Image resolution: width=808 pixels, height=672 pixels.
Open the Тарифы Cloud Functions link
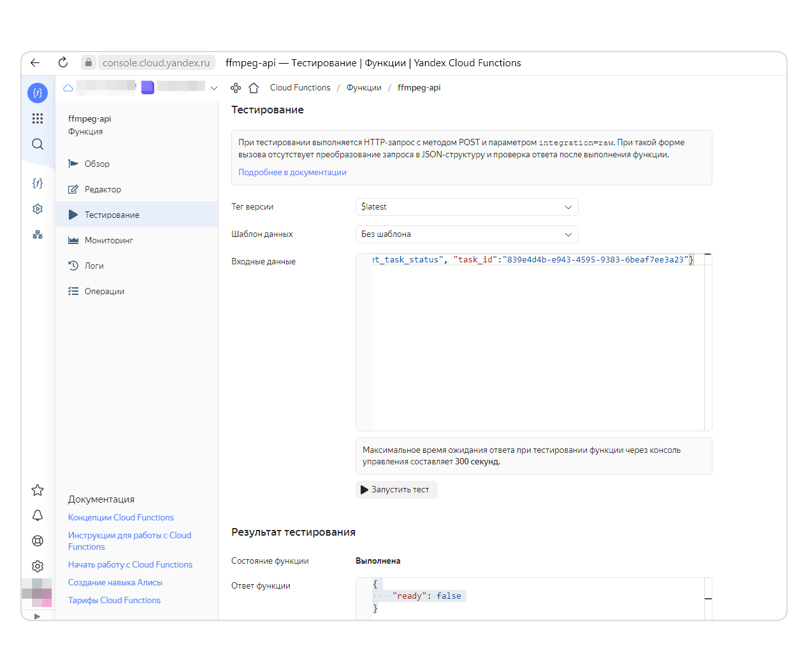(x=114, y=601)
